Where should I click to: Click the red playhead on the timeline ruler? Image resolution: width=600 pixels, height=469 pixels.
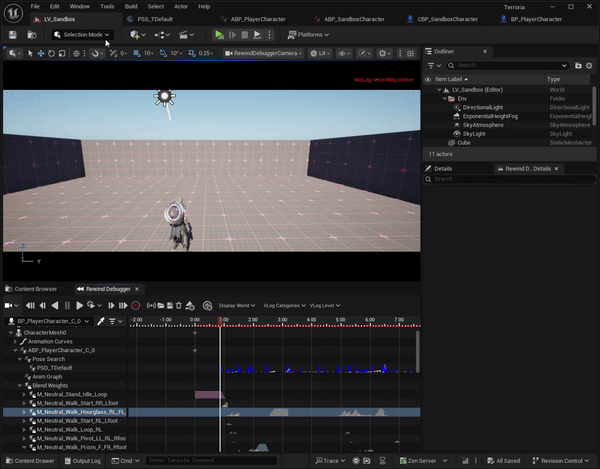[220, 321]
